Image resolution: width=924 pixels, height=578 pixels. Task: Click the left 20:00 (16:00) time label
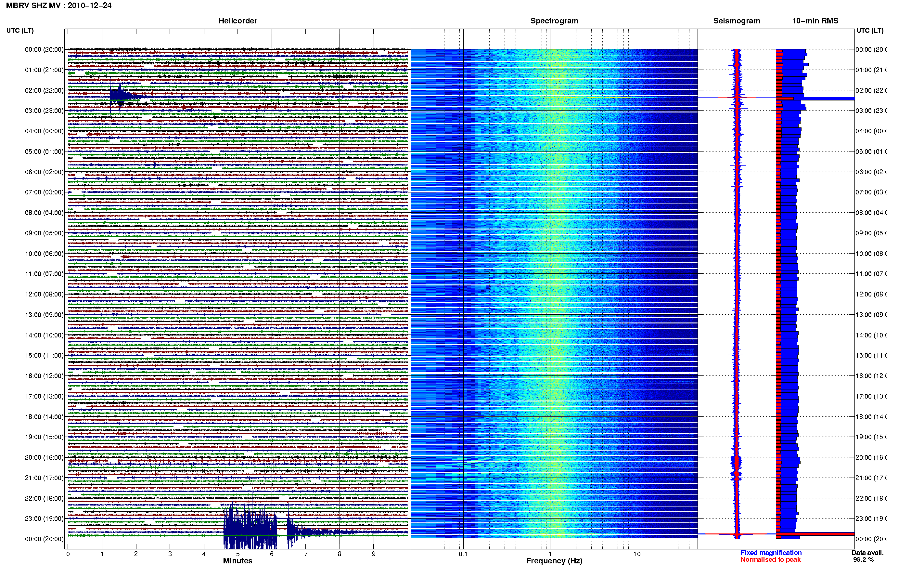(44, 458)
